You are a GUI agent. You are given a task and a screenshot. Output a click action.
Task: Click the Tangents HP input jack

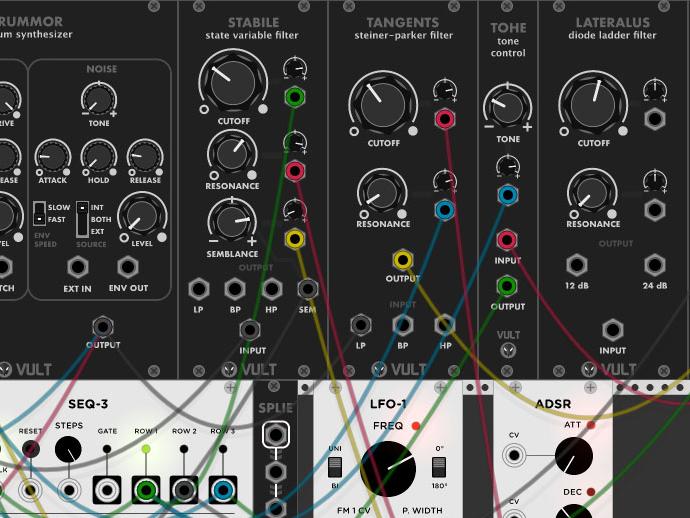[444, 325]
